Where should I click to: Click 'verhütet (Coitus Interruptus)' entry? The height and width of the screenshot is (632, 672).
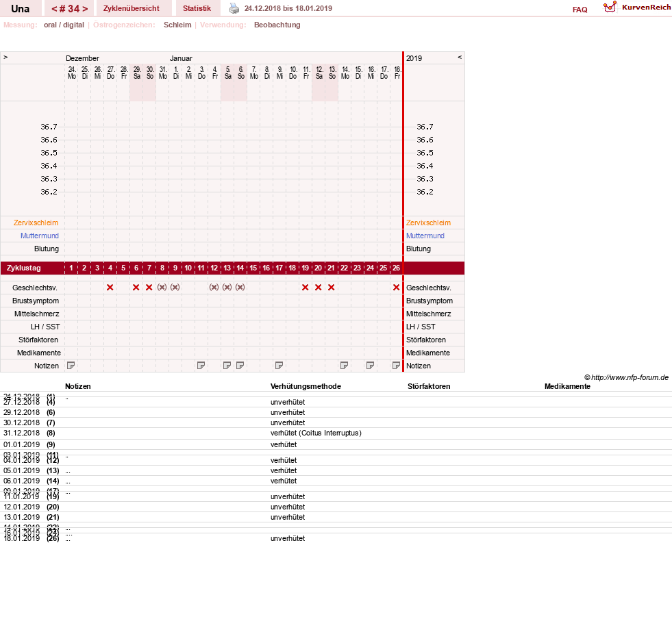point(316,433)
